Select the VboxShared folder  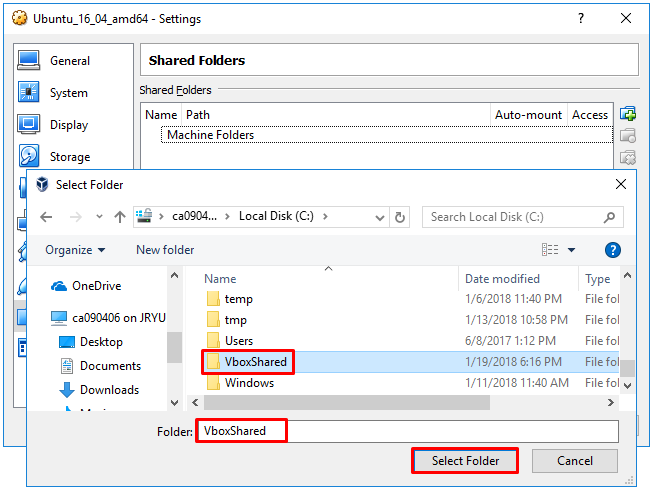tap(247, 362)
